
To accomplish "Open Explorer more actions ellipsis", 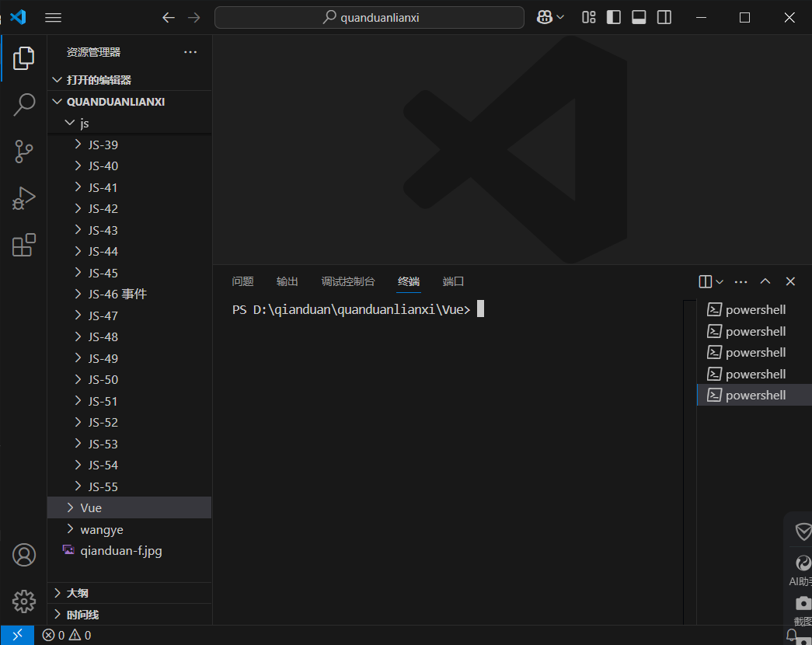I will [190, 52].
